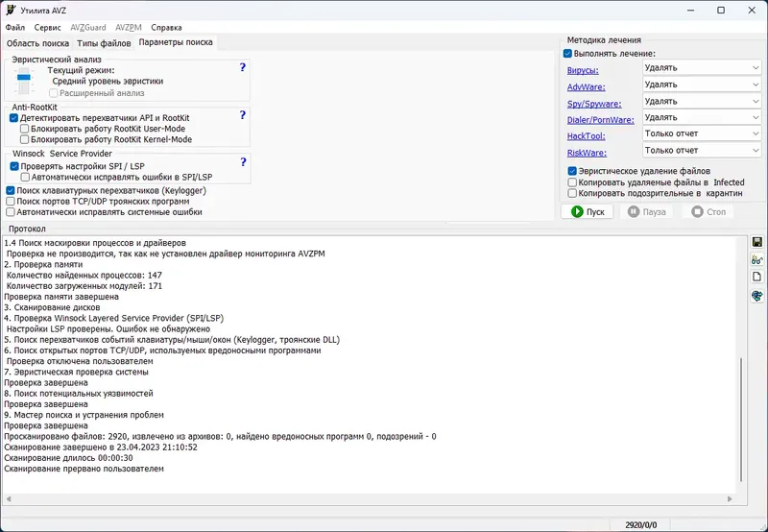Click the protocol horizontal scrollbar right arrow

(730, 498)
